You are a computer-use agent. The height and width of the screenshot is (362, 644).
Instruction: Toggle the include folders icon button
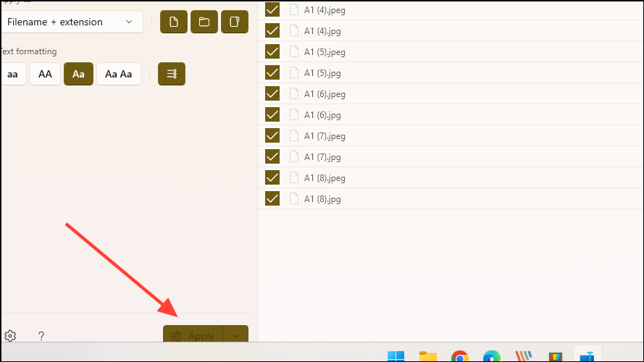[204, 22]
